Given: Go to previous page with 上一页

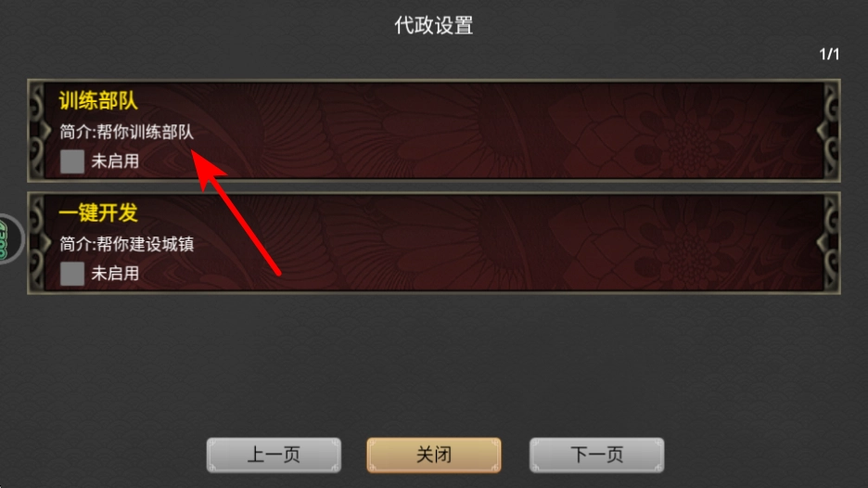Looking at the screenshot, I should pyautogui.click(x=274, y=455).
